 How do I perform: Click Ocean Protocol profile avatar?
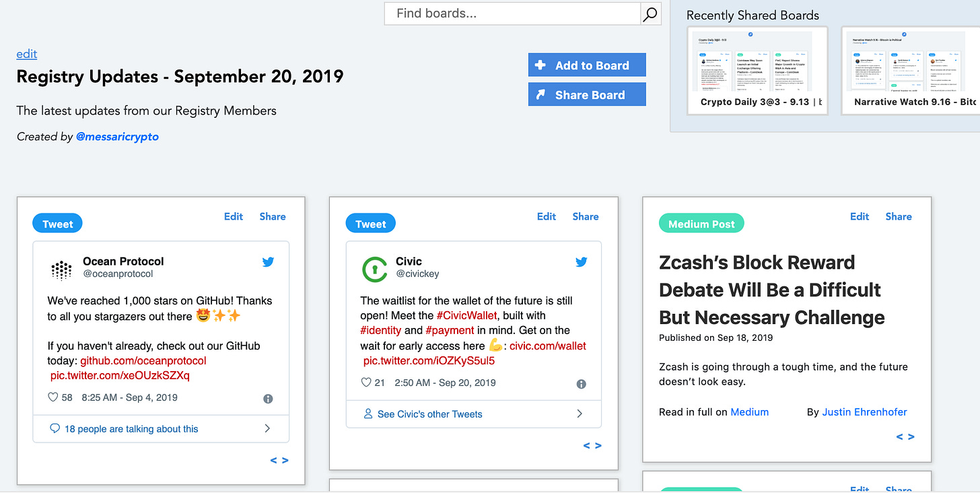[61, 270]
